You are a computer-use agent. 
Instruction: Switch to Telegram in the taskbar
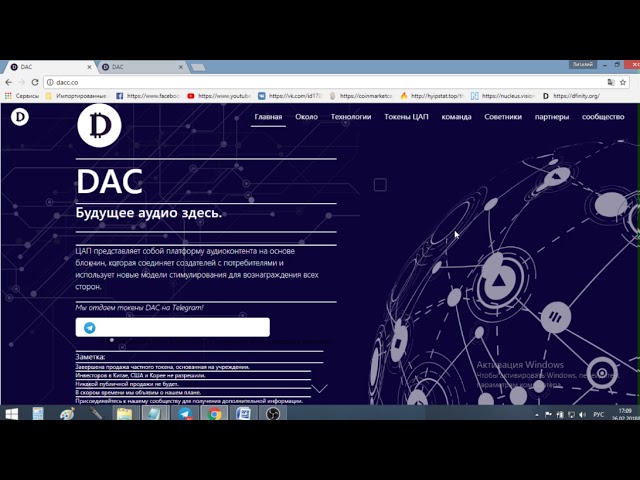point(185,414)
